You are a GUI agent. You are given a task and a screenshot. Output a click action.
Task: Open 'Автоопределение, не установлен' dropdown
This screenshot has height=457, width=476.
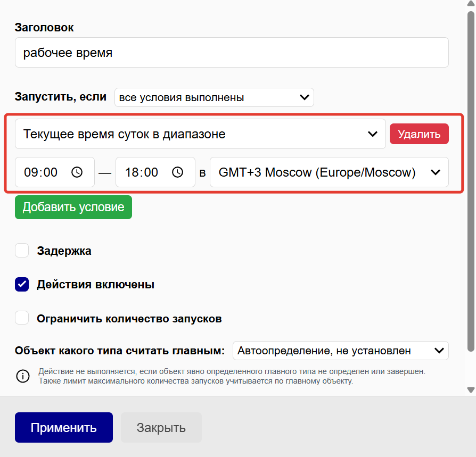340,351
